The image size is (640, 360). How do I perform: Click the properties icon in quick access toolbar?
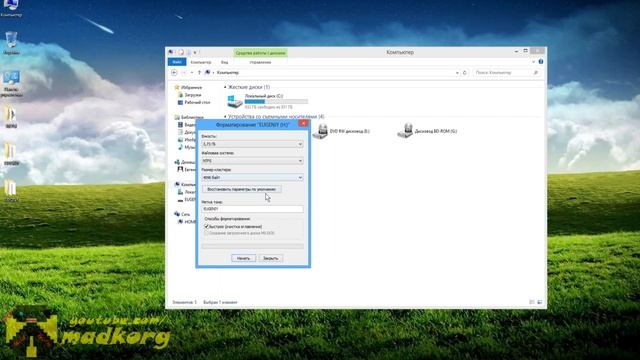181,52
